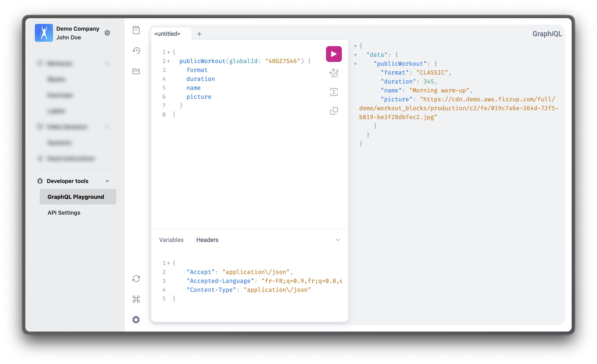Click the 345 duration value in response

click(x=428, y=82)
